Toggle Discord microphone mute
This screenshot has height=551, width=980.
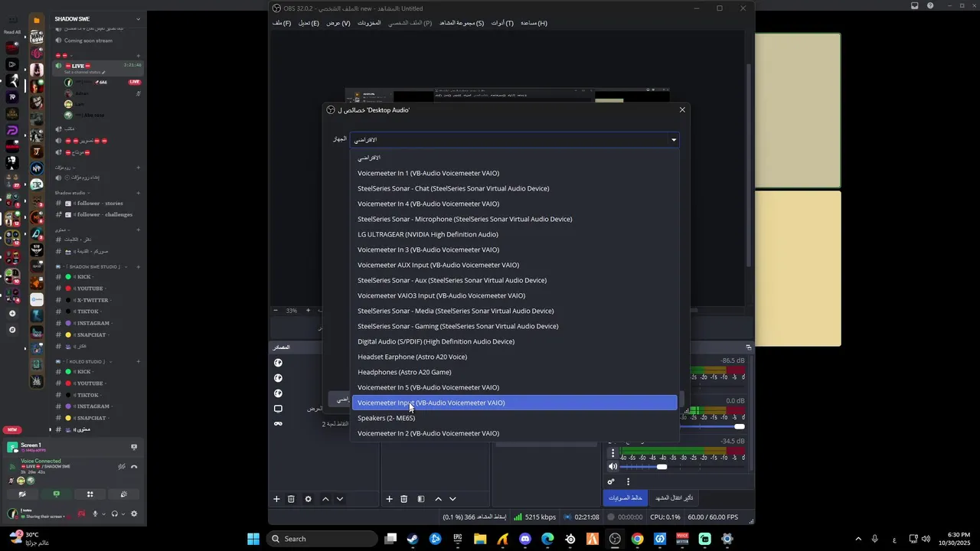coord(96,514)
